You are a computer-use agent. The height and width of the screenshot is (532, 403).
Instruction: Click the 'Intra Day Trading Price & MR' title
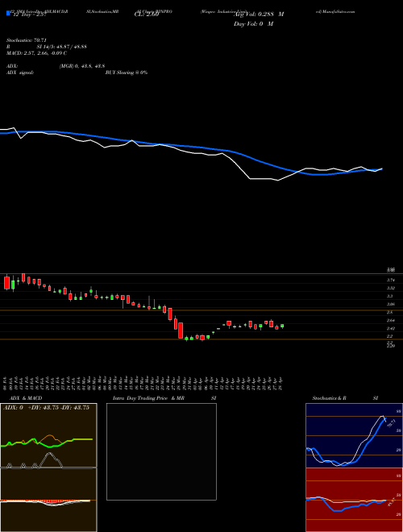click(x=148, y=398)
